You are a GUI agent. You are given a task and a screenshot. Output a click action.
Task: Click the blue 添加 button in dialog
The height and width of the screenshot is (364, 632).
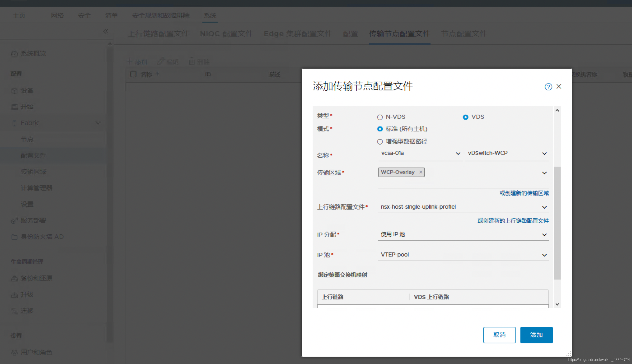[536, 335]
